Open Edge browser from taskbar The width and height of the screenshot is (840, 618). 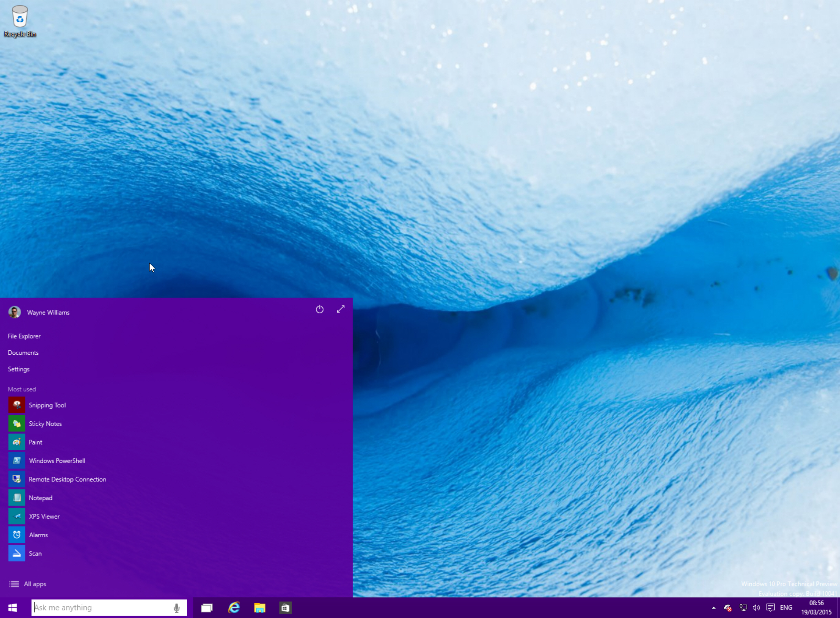233,608
